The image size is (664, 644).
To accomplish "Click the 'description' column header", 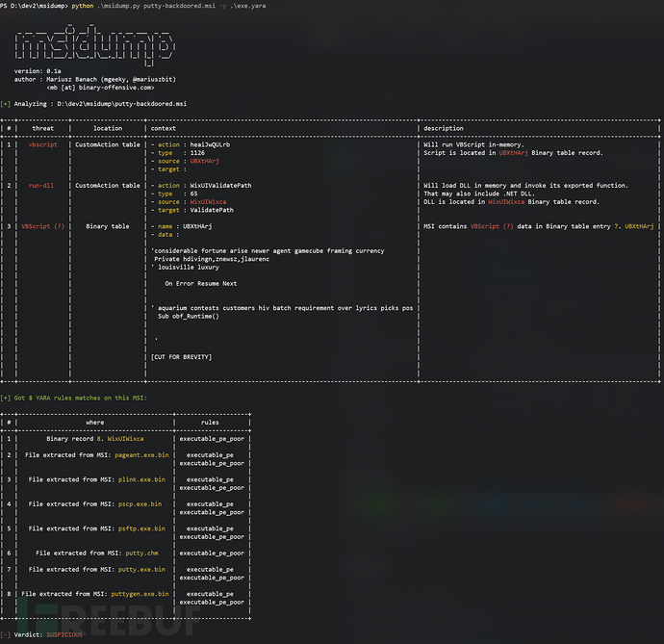I will (x=444, y=128).
